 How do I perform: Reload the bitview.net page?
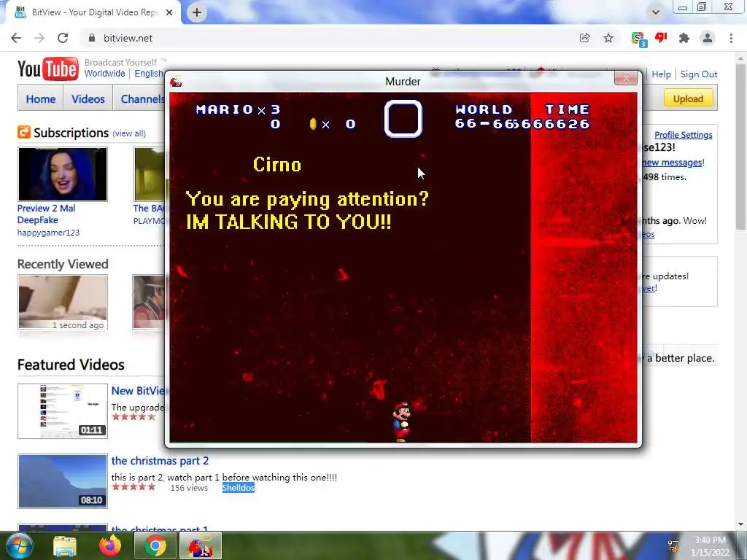coord(63,38)
